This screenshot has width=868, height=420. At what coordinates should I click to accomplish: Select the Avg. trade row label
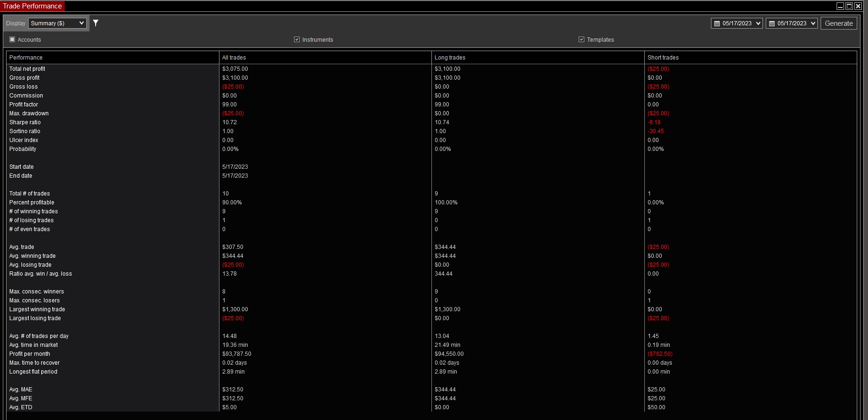pyautogui.click(x=22, y=247)
